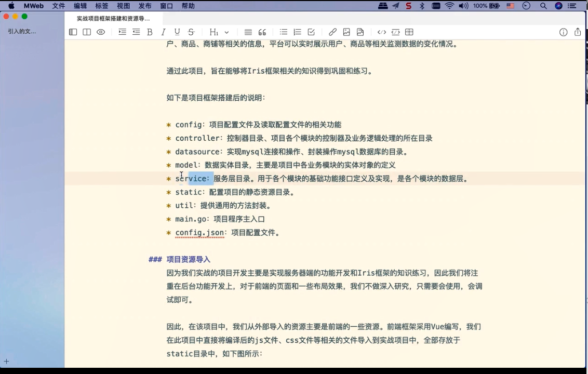Insert a hyperlink
588x374 pixels.
[332, 32]
